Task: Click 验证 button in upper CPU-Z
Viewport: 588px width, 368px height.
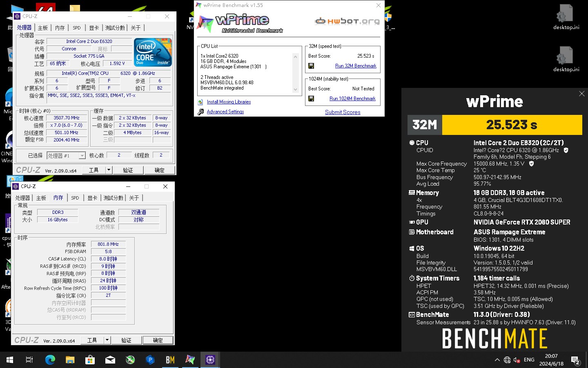Action: 128,170
